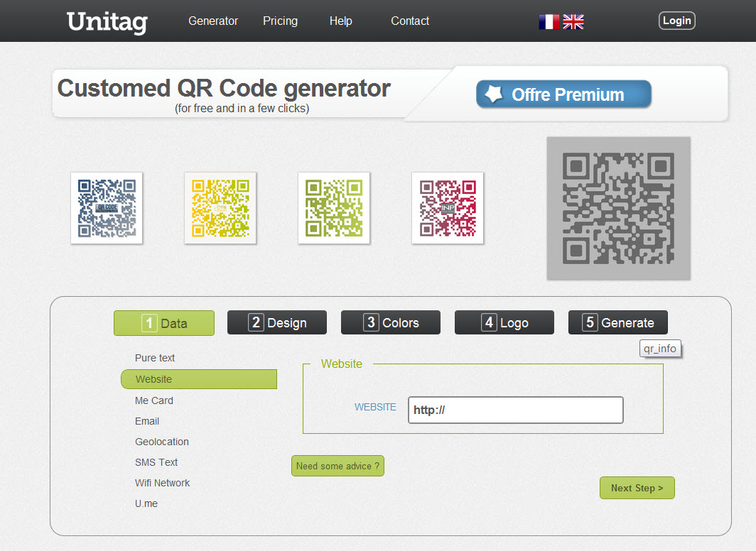Screen dimensions: 756x551
Task: Click the qr_info tooltip label
Action: point(660,348)
